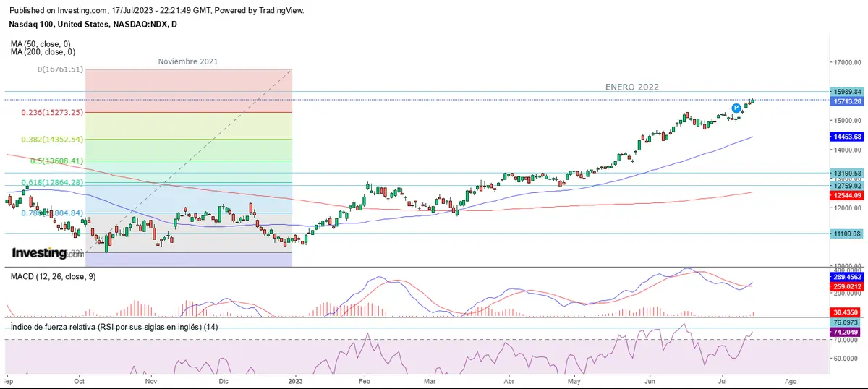Select the 0.236 (15273.25) Fibonacci level label

51,112
